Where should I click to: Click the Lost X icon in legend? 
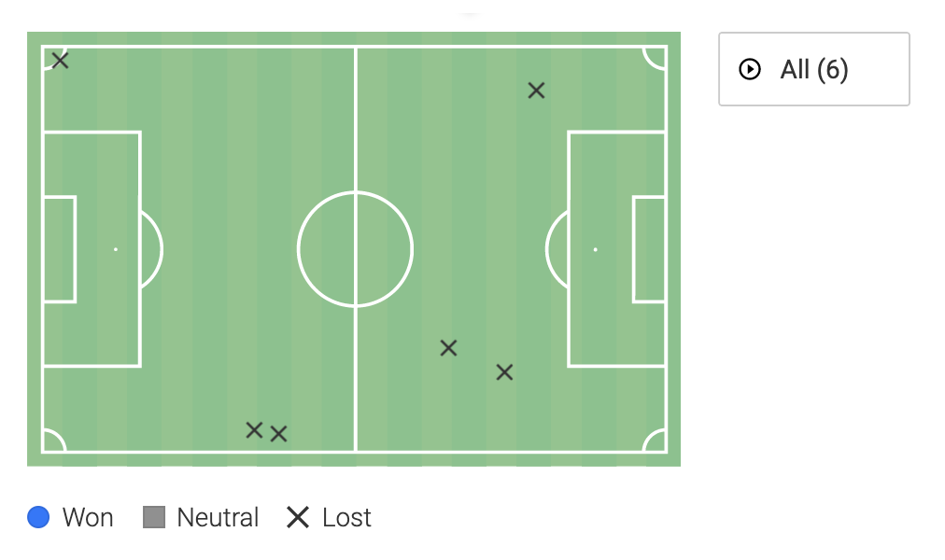(298, 517)
